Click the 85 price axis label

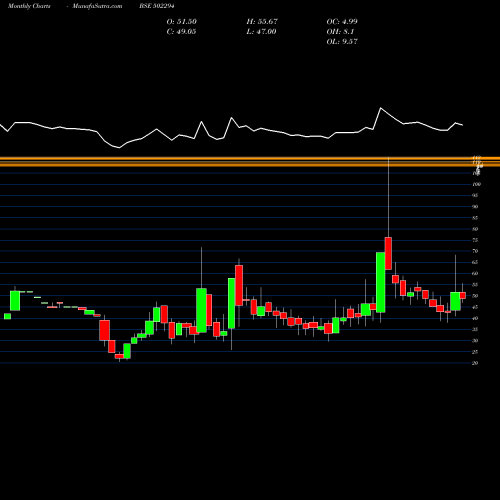point(475,218)
